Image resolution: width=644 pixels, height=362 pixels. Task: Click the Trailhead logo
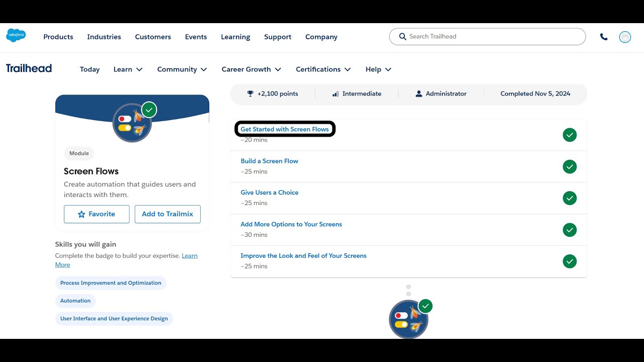29,68
